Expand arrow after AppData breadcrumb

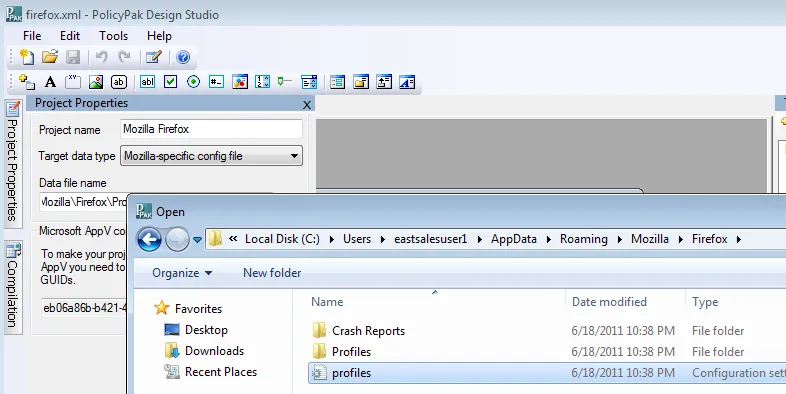pyautogui.click(x=548, y=240)
